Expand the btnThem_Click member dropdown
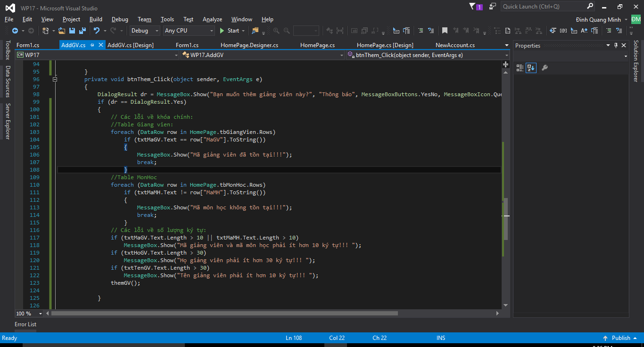Viewport: 644px width, 347px height. point(506,55)
